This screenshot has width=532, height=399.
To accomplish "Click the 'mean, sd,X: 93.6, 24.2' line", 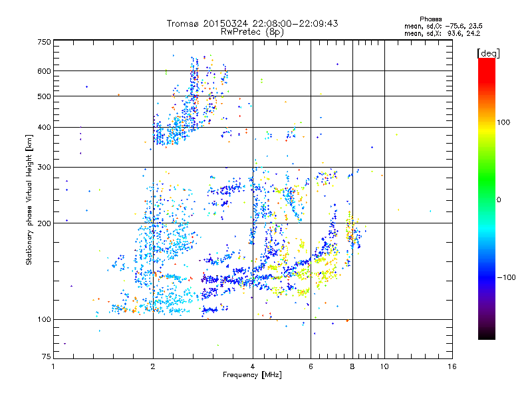I will pos(442,33).
